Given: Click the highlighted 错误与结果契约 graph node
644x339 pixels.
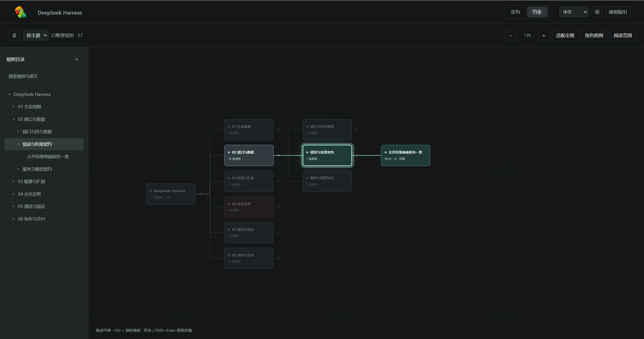Looking at the screenshot, I should tap(327, 155).
